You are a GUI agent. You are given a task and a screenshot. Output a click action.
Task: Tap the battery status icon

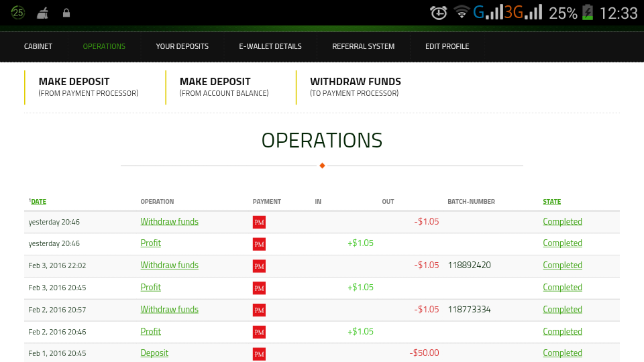[x=588, y=12]
